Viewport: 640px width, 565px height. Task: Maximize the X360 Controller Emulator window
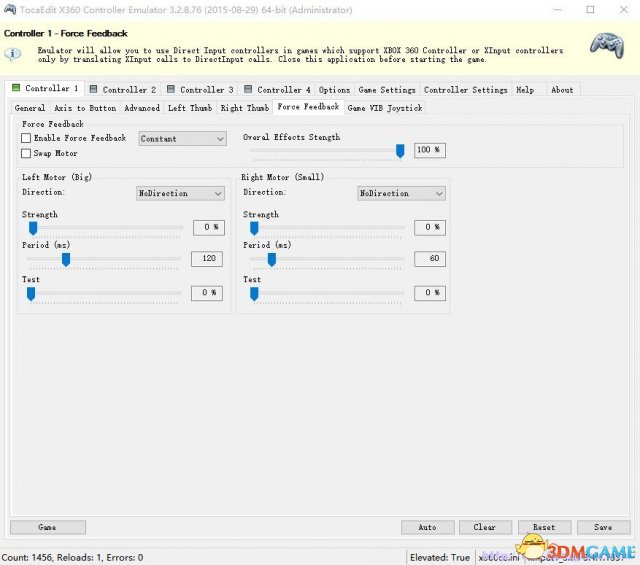point(590,10)
